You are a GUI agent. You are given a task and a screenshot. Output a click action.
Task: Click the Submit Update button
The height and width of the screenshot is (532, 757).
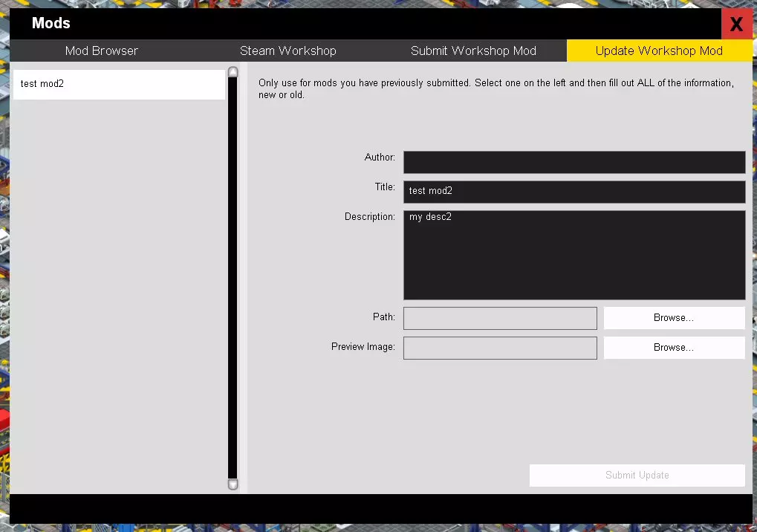click(637, 475)
